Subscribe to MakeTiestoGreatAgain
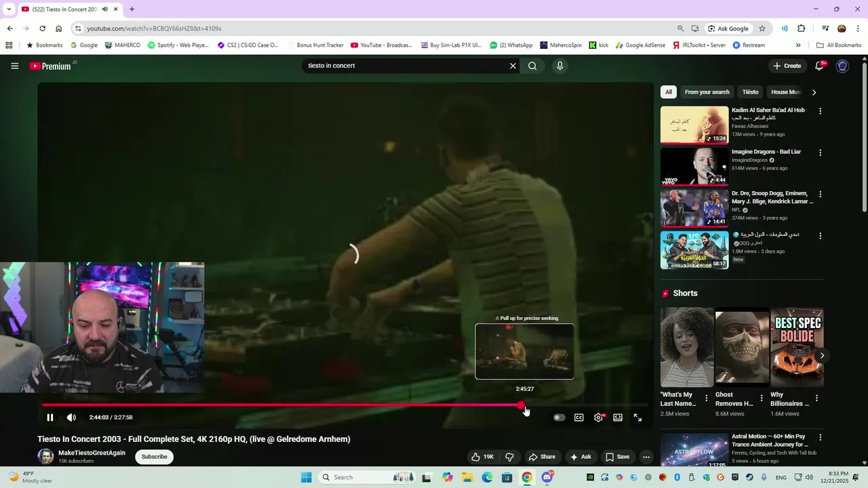The height and width of the screenshot is (488, 868). tap(154, 457)
